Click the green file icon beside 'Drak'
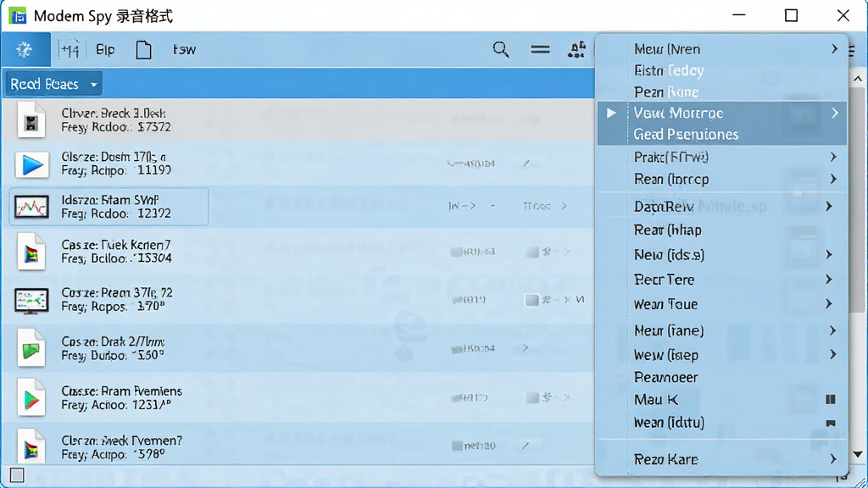This screenshot has height=488, width=868. pos(31,348)
